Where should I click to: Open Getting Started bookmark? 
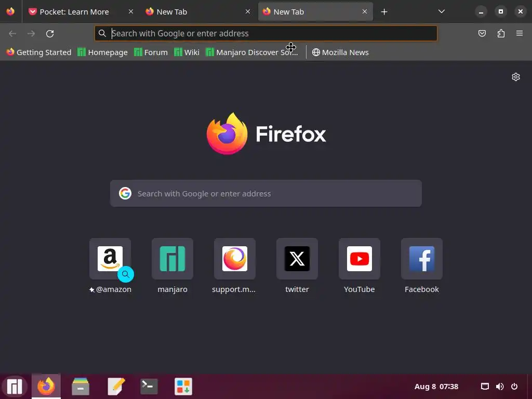click(39, 52)
